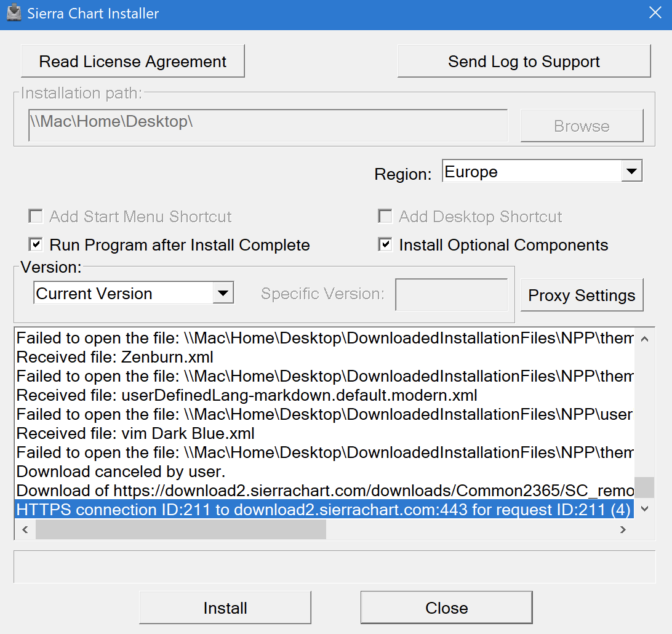Click the log scroll left arrow
The height and width of the screenshot is (634, 672).
25,530
